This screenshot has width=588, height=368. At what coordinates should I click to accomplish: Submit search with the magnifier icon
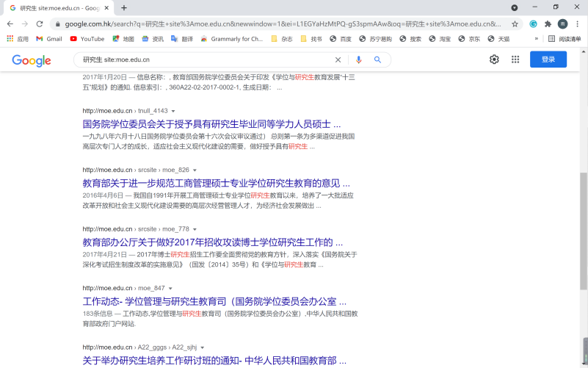(x=377, y=59)
